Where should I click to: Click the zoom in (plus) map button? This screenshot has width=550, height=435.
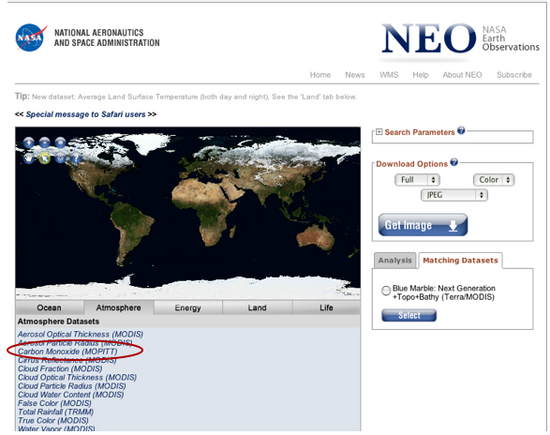29,143
